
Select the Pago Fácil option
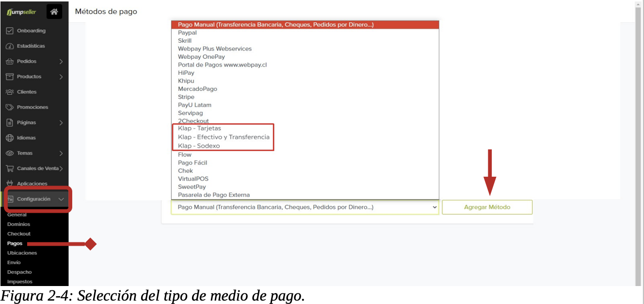[305, 163]
